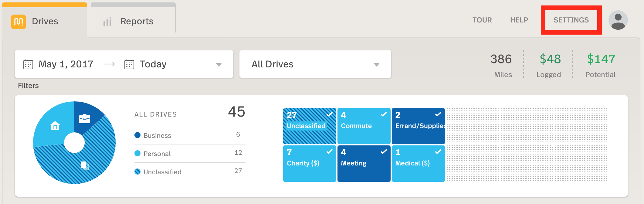
Task: Click the All Drives total count 45
Action: click(x=236, y=112)
